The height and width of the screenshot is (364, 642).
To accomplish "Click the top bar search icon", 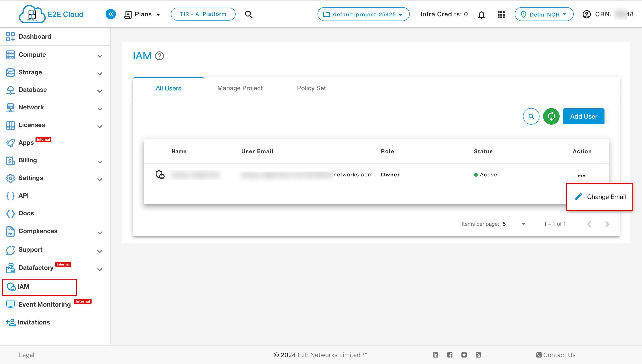I will coord(249,15).
